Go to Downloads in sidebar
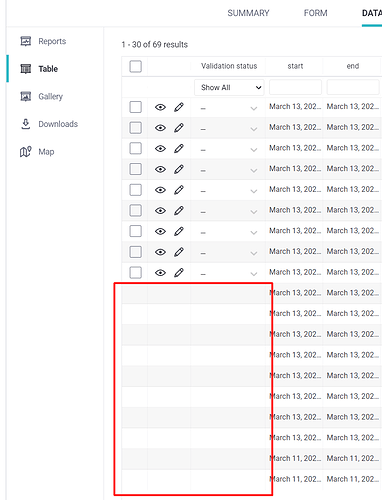382x500 pixels. tap(49, 124)
